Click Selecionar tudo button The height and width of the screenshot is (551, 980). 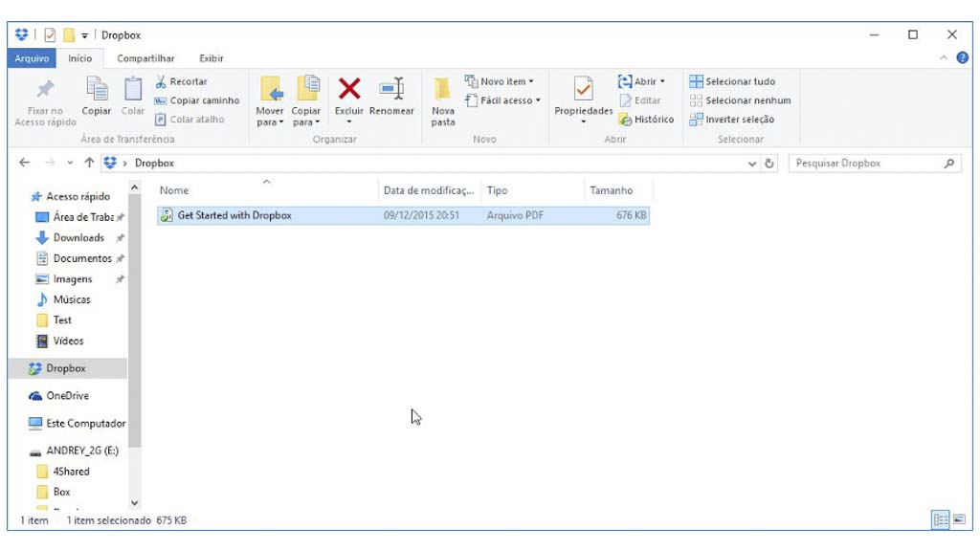click(x=732, y=81)
